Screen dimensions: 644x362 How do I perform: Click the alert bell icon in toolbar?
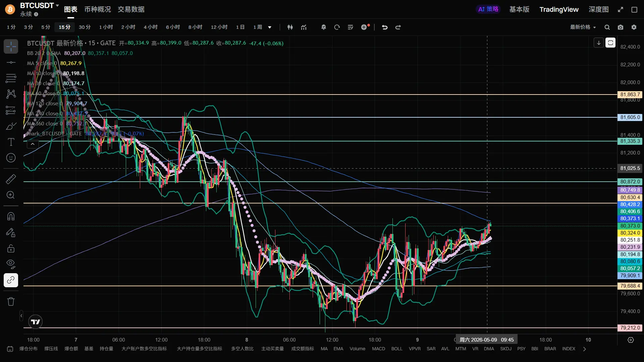324,27
